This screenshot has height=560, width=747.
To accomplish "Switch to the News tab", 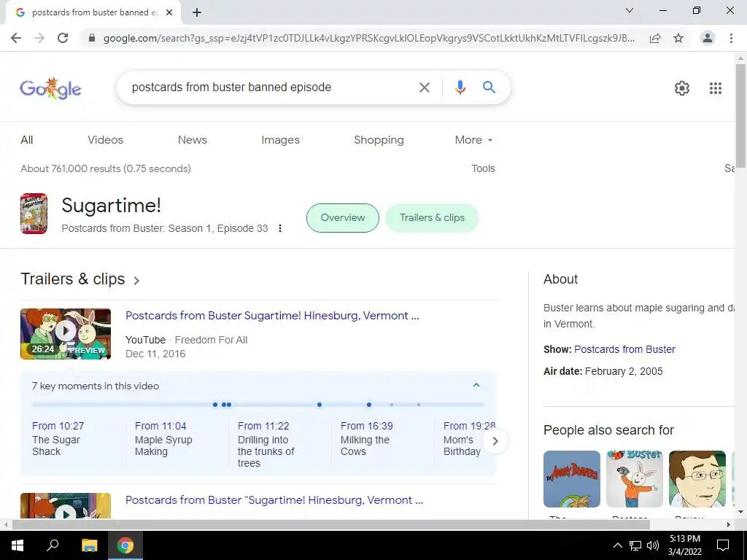I will click(x=193, y=140).
